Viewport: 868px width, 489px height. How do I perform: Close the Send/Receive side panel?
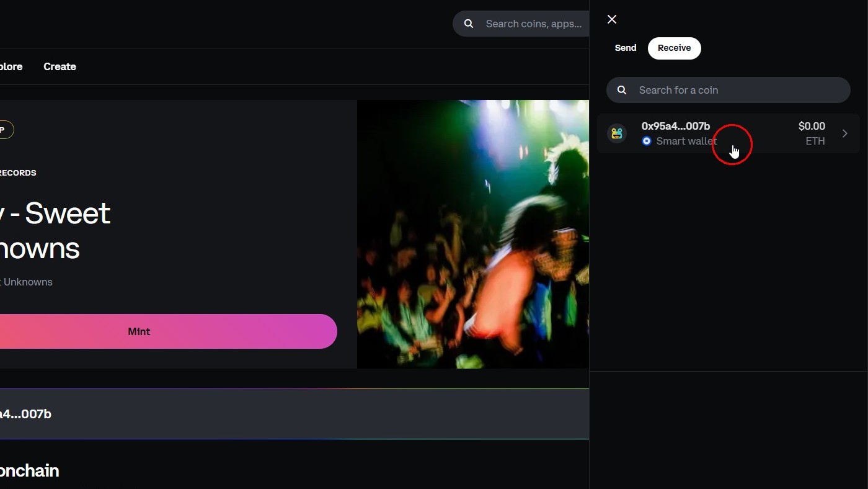612,19
